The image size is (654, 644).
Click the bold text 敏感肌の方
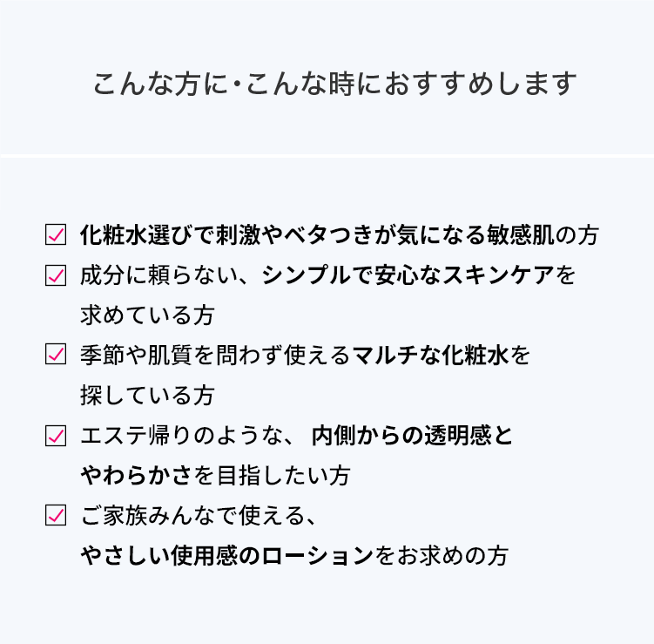click(x=543, y=235)
